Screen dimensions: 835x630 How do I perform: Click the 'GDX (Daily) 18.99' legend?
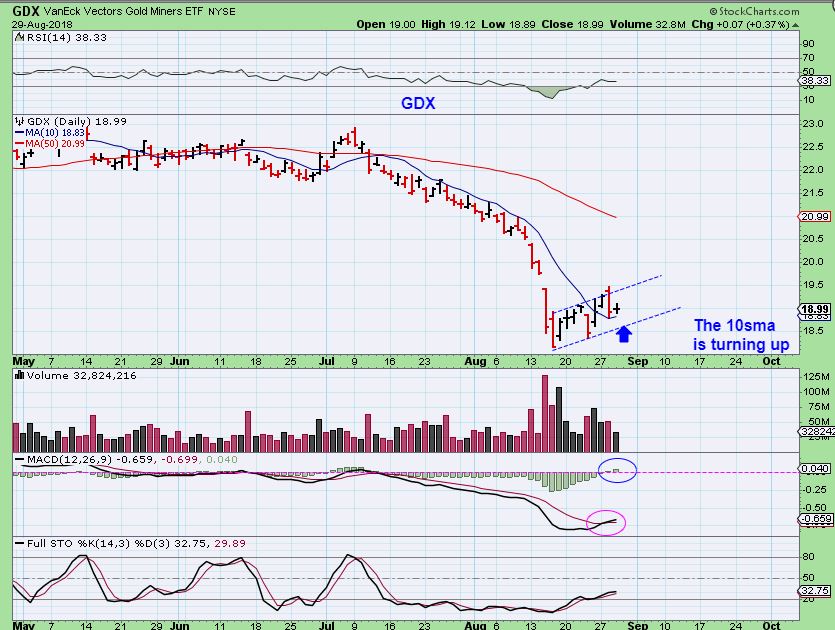pyautogui.click(x=77, y=121)
